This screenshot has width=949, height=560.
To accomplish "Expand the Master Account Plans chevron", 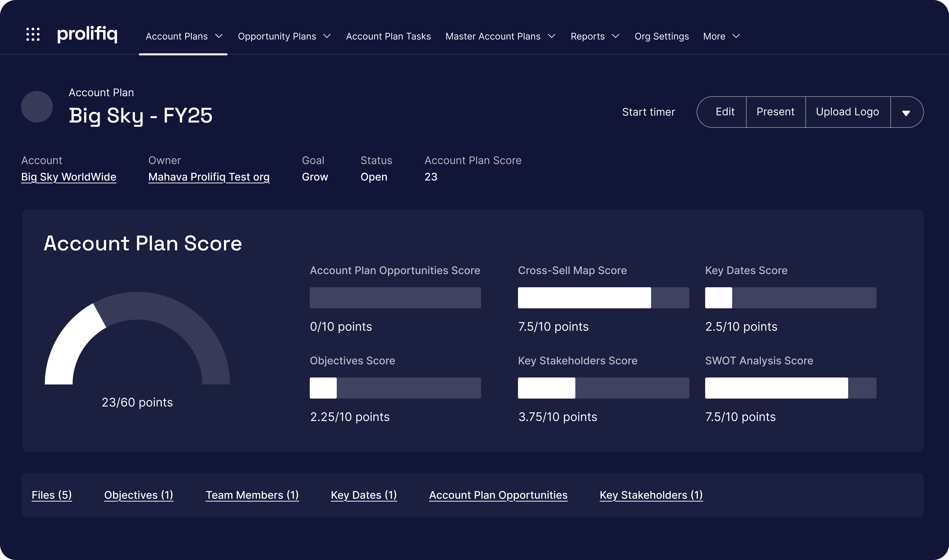I will pos(551,36).
